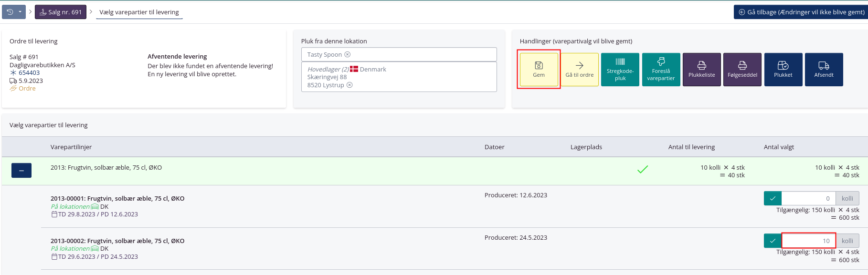This screenshot has width=868, height=275.
Task: Mark delivery as Plukket
Action: [x=783, y=70]
